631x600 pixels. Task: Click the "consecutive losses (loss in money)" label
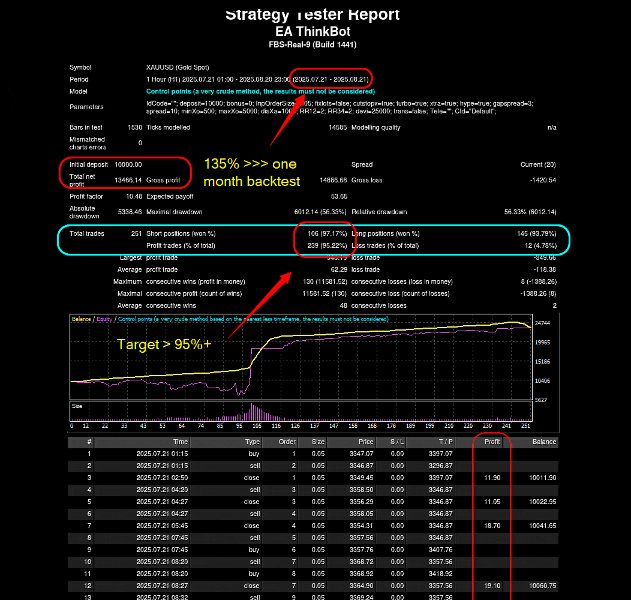tap(402, 282)
